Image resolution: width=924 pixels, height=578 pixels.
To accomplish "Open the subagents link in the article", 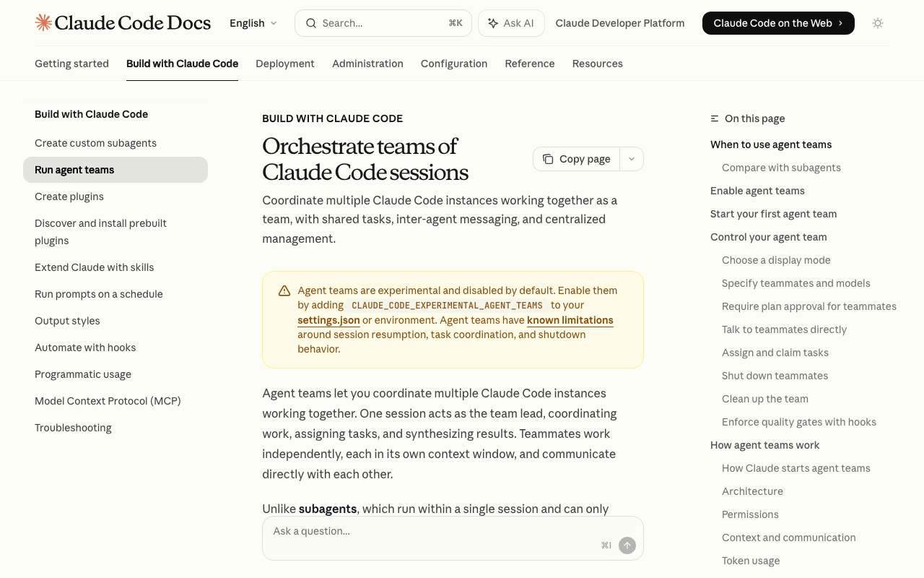I will tap(328, 509).
